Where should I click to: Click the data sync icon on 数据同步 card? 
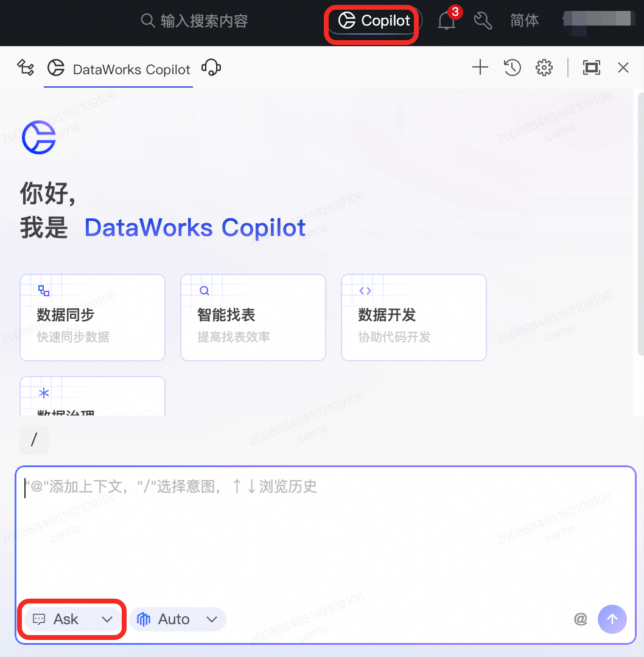click(44, 290)
